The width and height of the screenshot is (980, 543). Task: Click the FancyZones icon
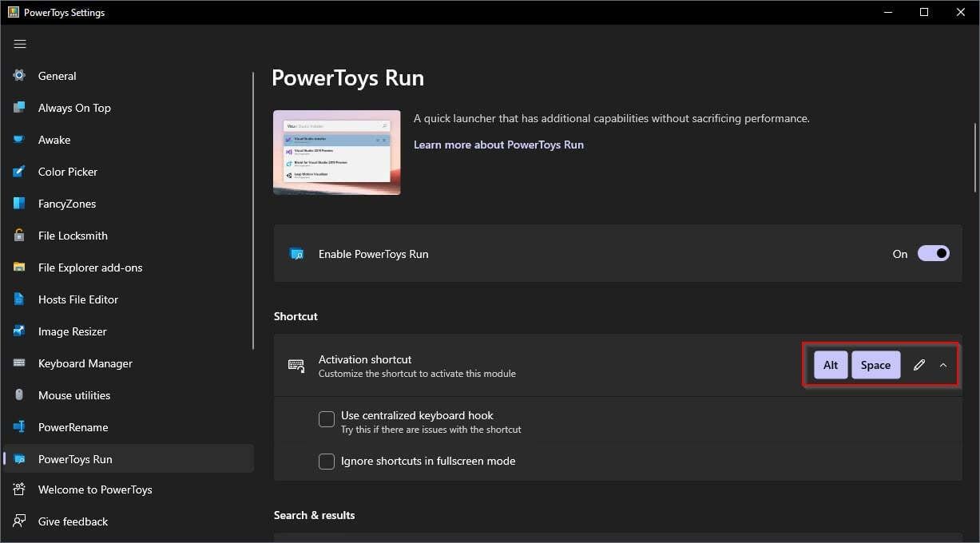[x=20, y=204]
